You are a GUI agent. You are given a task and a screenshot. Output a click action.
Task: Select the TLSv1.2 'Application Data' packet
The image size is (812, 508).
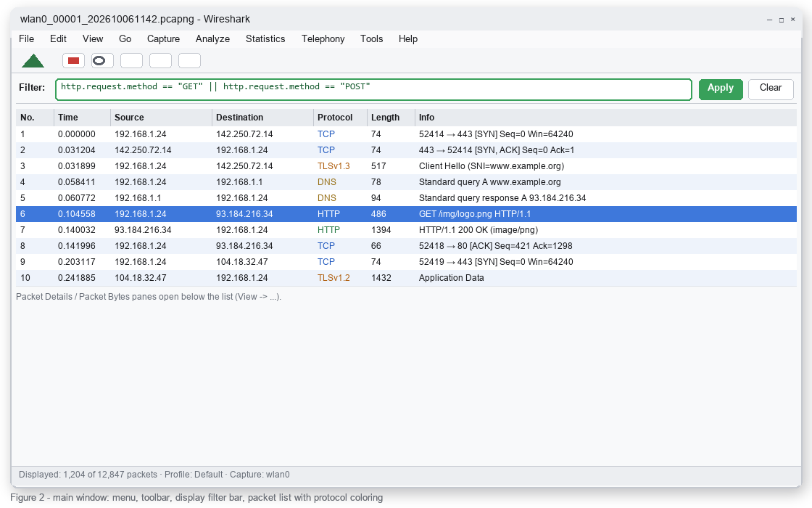(x=406, y=278)
